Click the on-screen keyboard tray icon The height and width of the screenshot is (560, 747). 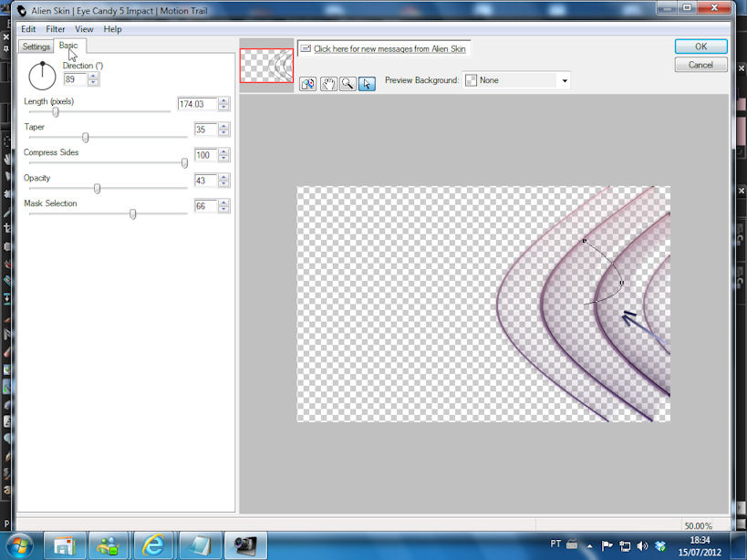point(572,544)
